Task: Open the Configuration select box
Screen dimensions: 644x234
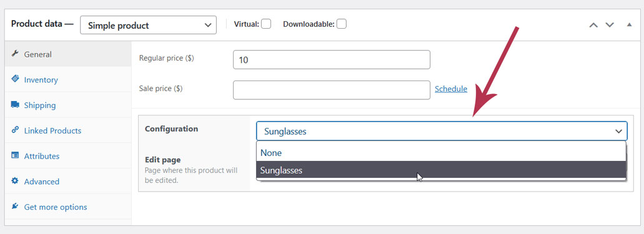Action: [x=442, y=132]
